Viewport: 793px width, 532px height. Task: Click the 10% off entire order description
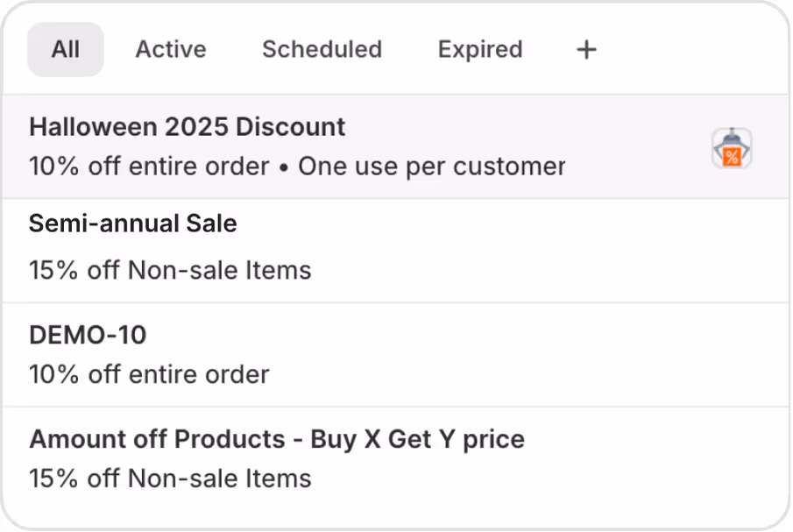[x=149, y=374]
